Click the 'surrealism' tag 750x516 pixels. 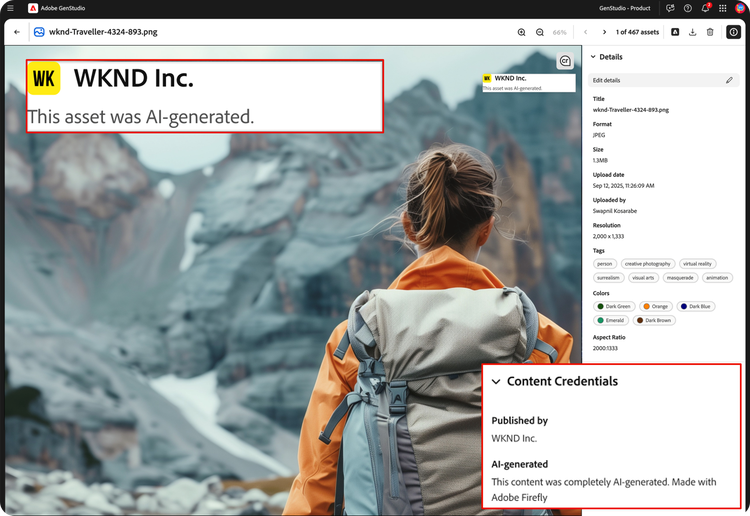tap(608, 278)
